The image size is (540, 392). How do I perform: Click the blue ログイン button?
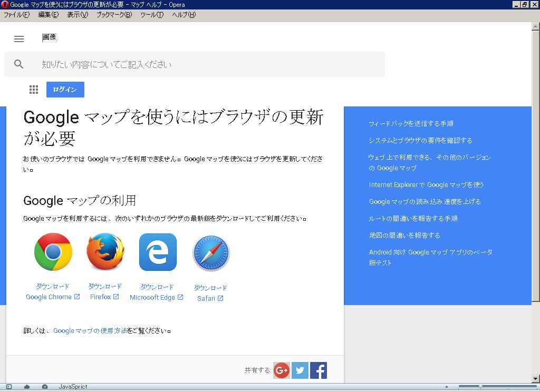coord(65,90)
